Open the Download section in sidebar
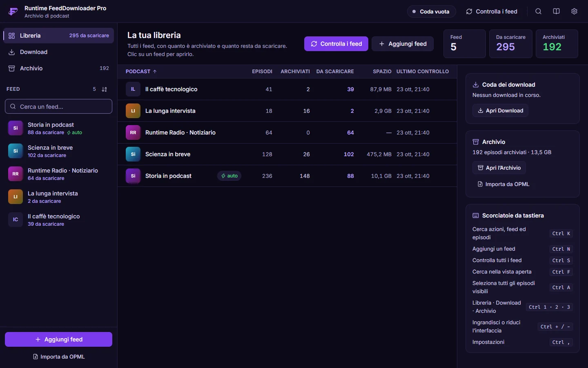Screen dimensions: 588x368 click(58, 52)
